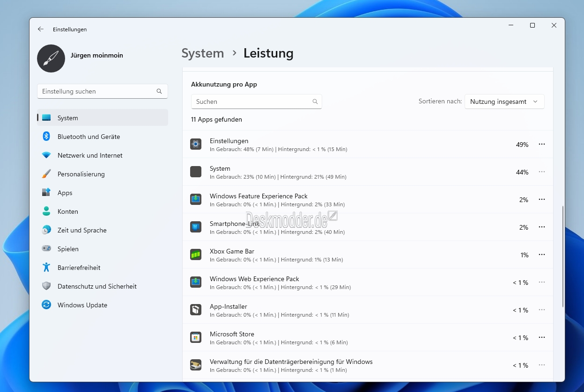
Task: Open the Jürgen moinmoin profile avatar
Action: pos(51,58)
